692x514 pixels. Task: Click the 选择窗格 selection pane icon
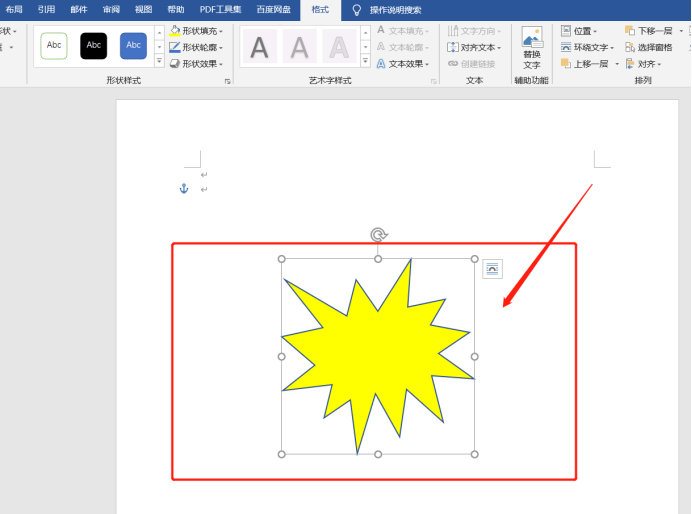point(630,47)
